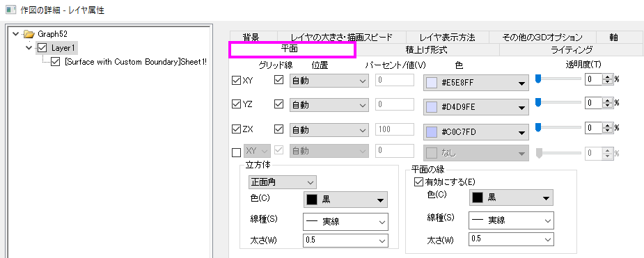Open ZX plane 位置 dropdown
Image resolution: width=644 pixels, height=258 pixels.
tap(329, 129)
